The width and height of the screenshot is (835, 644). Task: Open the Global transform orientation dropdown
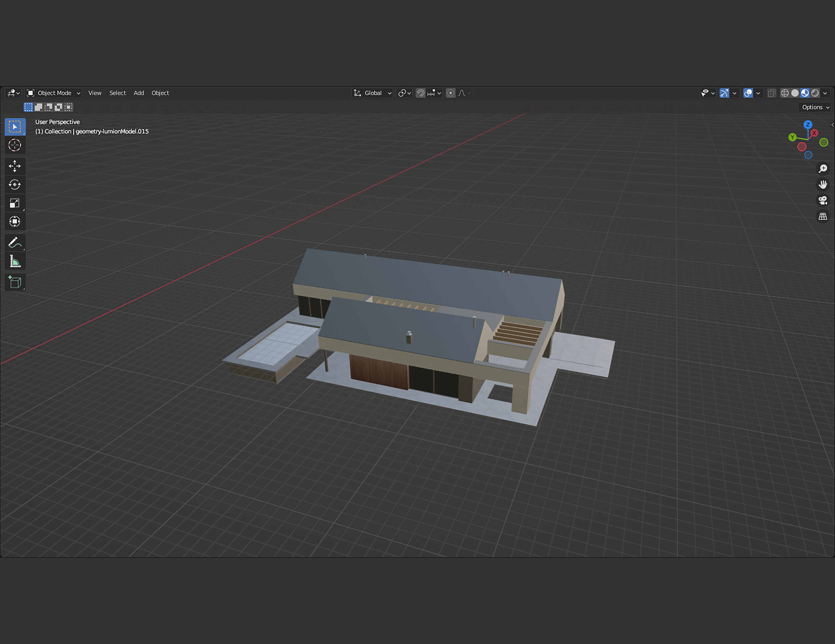point(373,93)
